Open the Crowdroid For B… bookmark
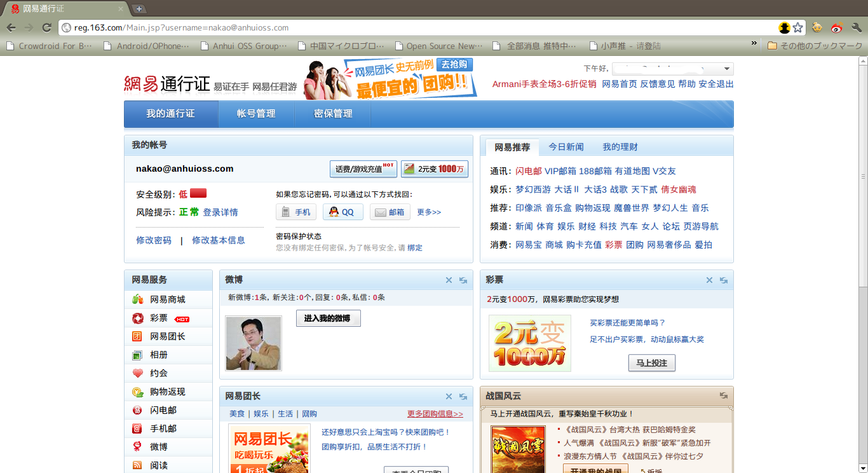The width and height of the screenshot is (868, 473). [50, 46]
